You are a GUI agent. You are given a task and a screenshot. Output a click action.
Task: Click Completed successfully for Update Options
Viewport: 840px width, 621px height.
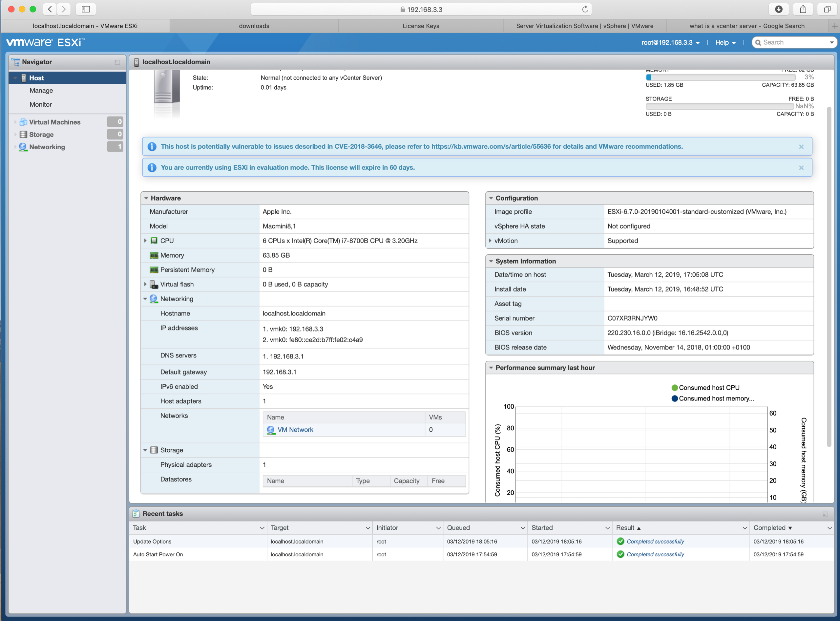click(655, 541)
